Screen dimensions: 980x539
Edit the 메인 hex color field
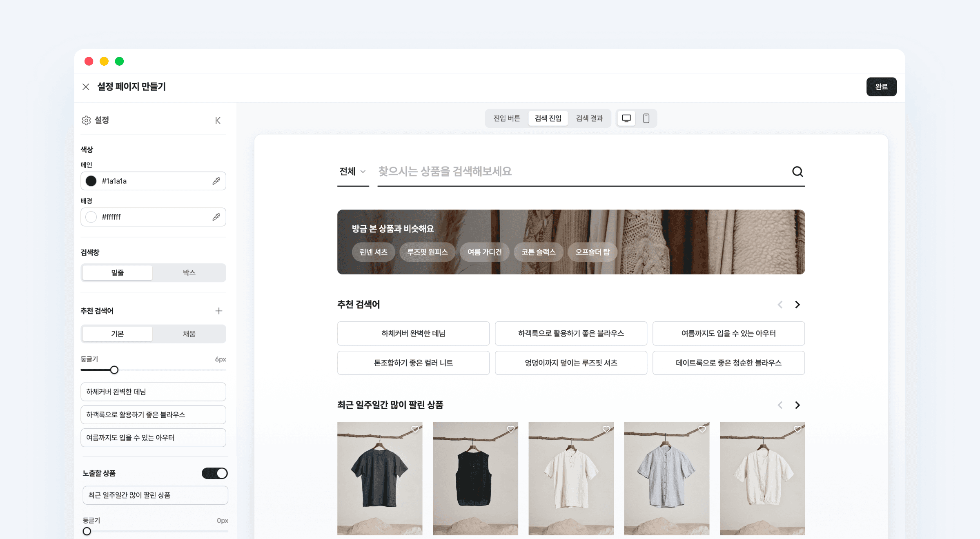coord(153,181)
